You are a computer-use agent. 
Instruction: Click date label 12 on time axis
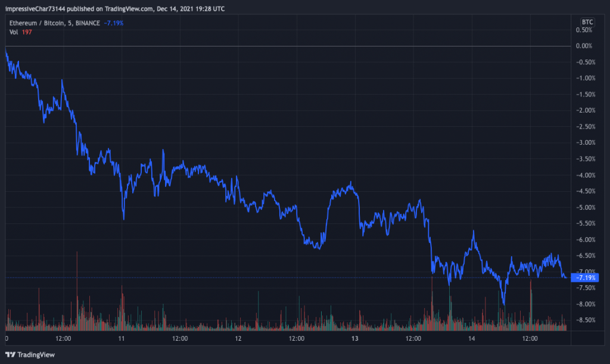tap(238, 338)
